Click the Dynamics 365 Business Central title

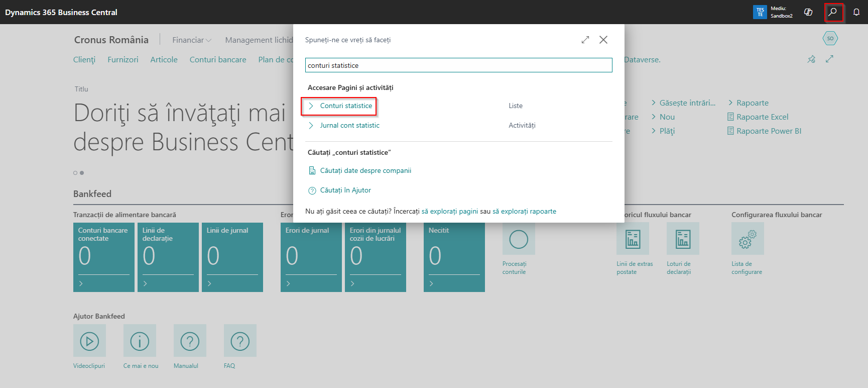(61, 12)
